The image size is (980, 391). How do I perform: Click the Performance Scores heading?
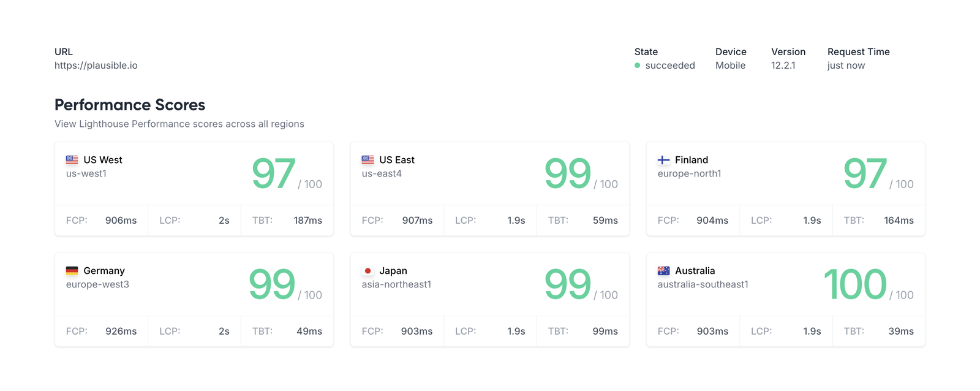[130, 105]
